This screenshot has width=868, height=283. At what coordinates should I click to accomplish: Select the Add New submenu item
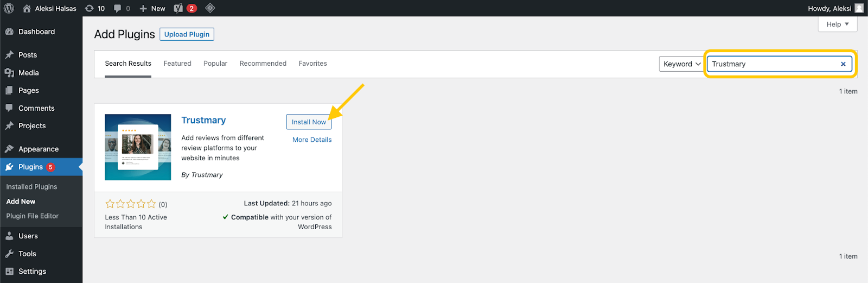21,202
